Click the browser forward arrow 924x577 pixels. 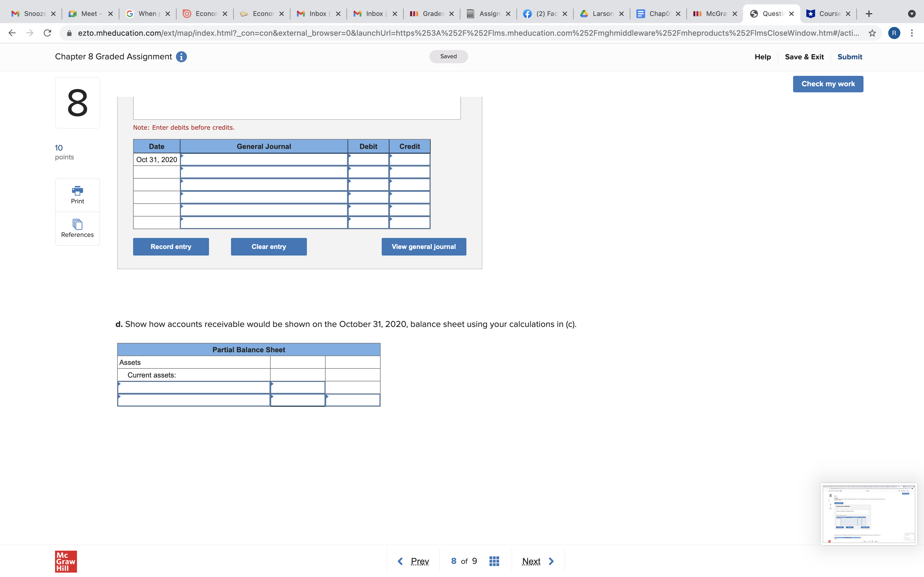coord(29,33)
